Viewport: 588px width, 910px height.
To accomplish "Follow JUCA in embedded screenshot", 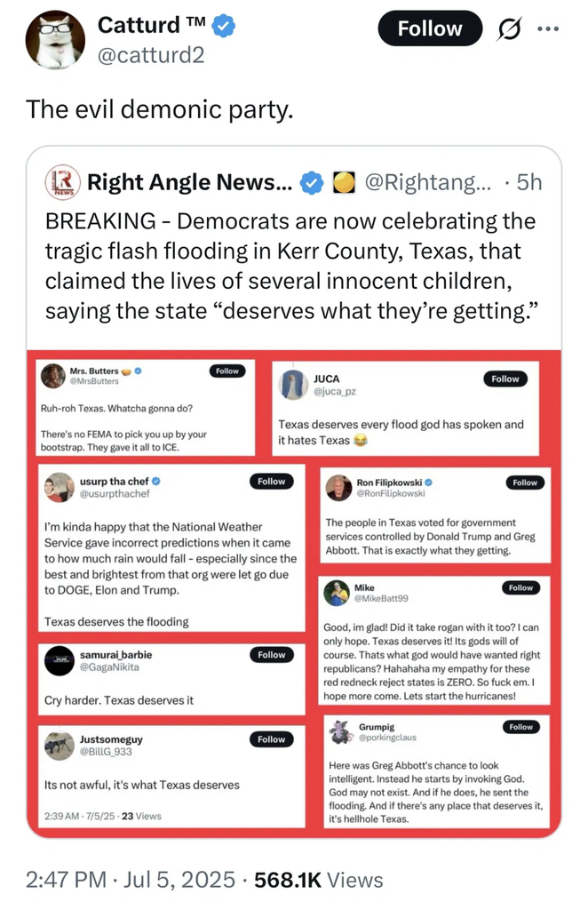I will pyautogui.click(x=505, y=379).
